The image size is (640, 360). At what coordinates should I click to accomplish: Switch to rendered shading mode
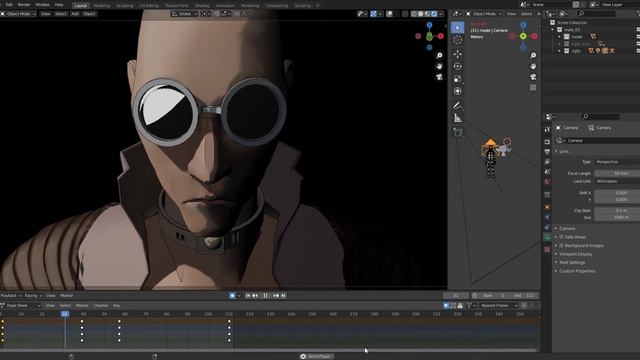434,14
